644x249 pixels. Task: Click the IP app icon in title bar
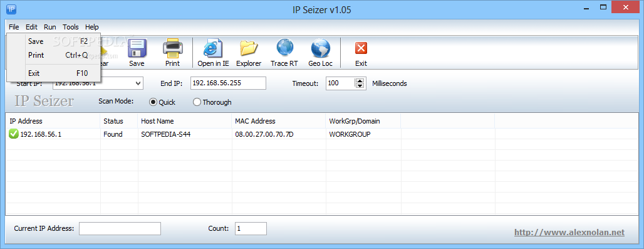point(12,9)
